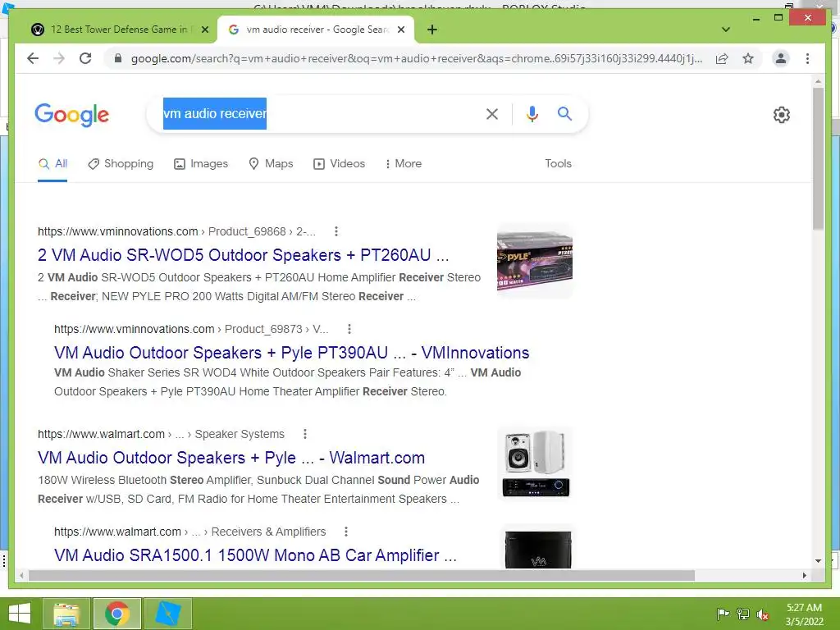Viewport: 840px width, 630px height.
Task: Open the Windows Start menu
Action: (x=20, y=614)
